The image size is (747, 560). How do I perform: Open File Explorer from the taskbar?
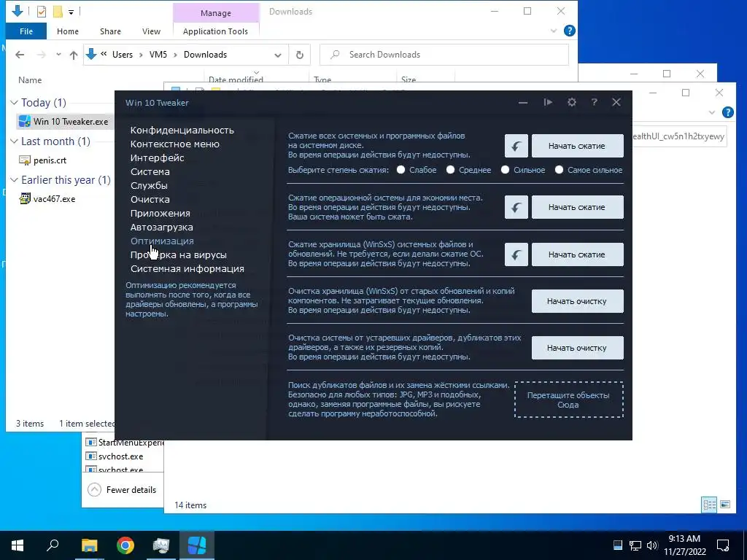coord(89,545)
